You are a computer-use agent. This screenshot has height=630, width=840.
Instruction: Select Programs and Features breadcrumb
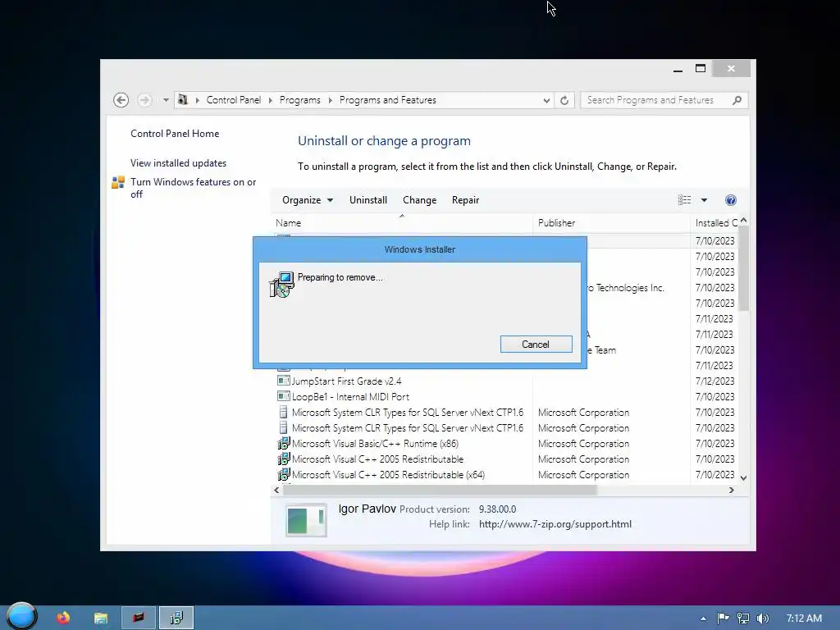point(388,100)
